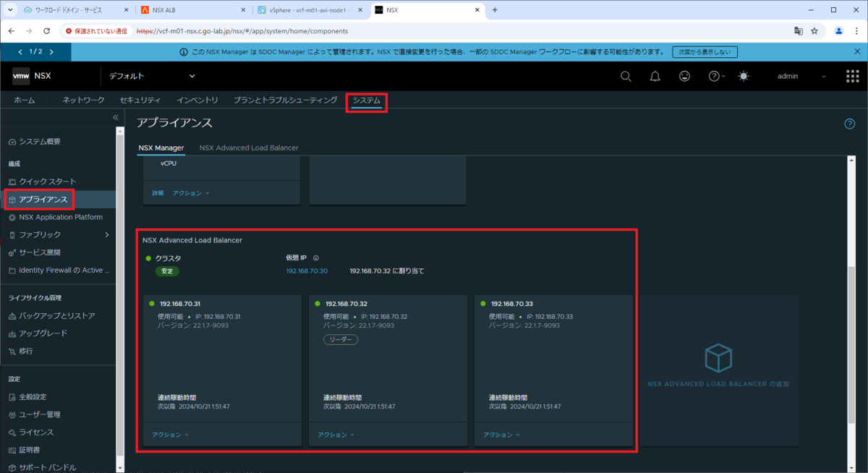
Task: Open feedback via the smiley icon
Action: click(684, 75)
